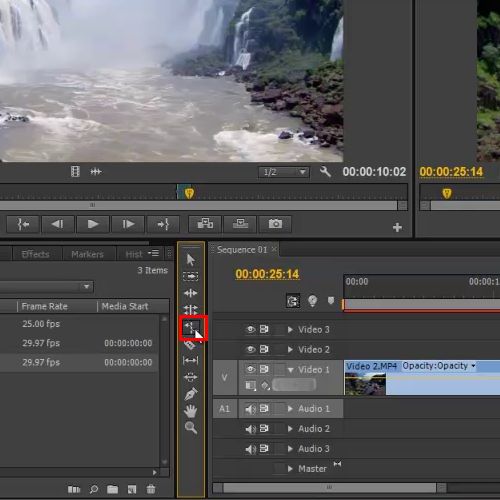The height and width of the screenshot is (500, 500).
Task: Select the Hand tool
Action: click(x=190, y=411)
